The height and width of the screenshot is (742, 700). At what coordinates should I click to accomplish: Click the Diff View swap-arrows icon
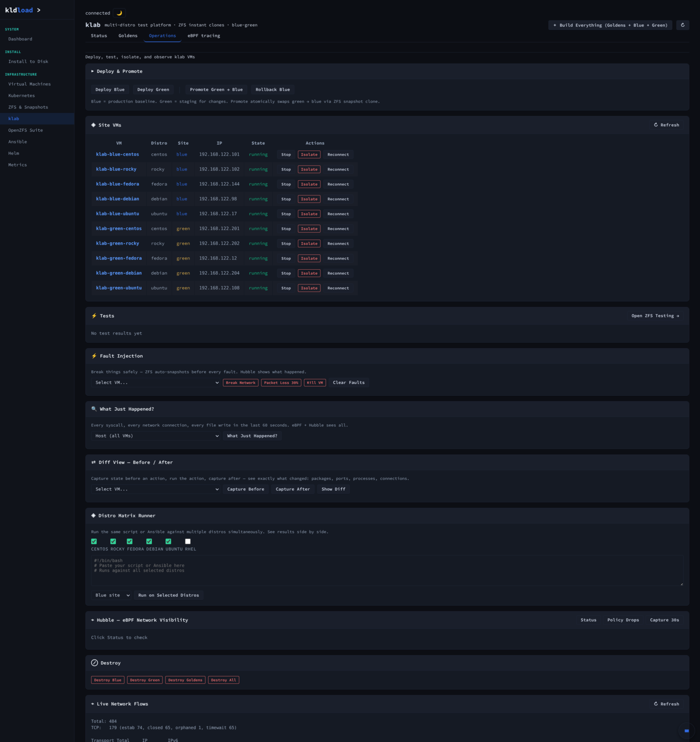(93, 462)
